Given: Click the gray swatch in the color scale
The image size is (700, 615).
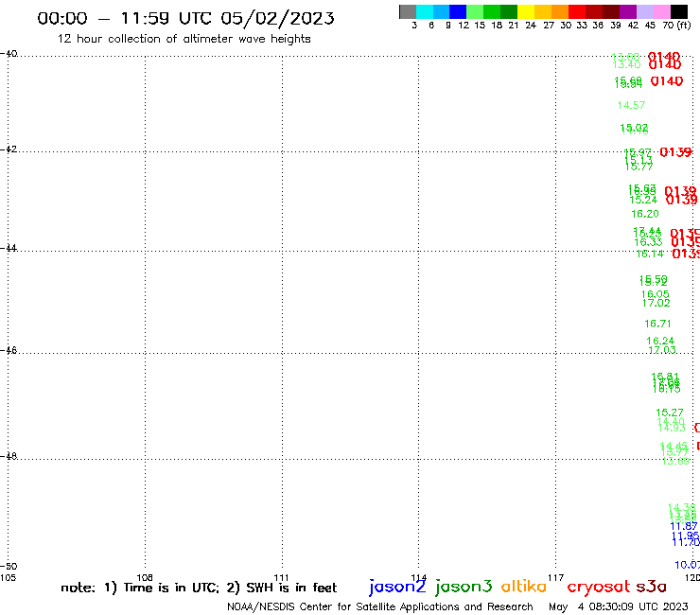Looking at the screenshot, I should coord(408,11).
